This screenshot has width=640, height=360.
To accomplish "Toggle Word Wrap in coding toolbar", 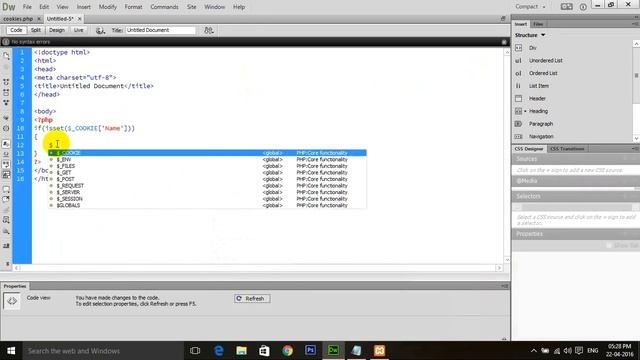I will (x=6, y=164).
